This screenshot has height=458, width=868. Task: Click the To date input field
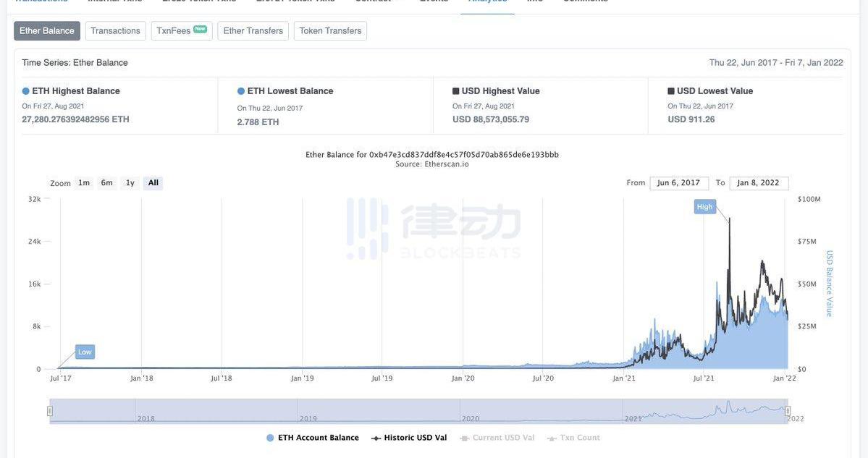758,183
